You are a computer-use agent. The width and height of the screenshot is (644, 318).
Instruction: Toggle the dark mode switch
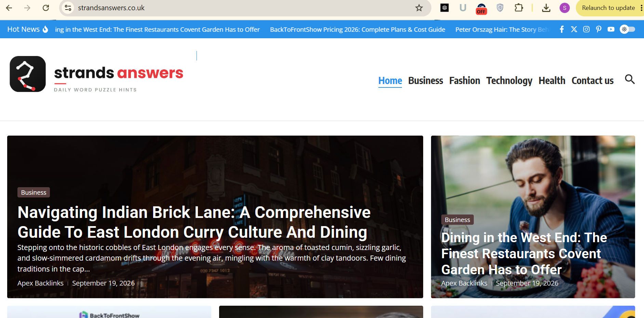tap(628, 29)
